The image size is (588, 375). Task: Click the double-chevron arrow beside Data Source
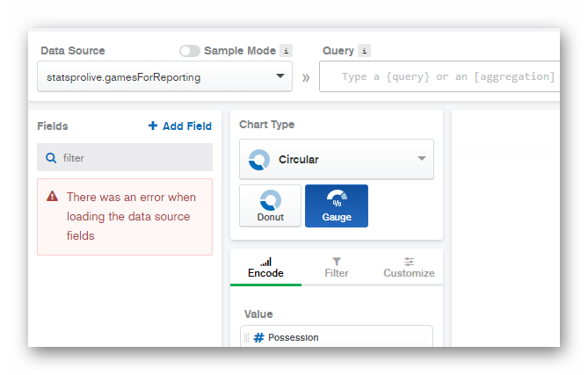pos(306,77)
